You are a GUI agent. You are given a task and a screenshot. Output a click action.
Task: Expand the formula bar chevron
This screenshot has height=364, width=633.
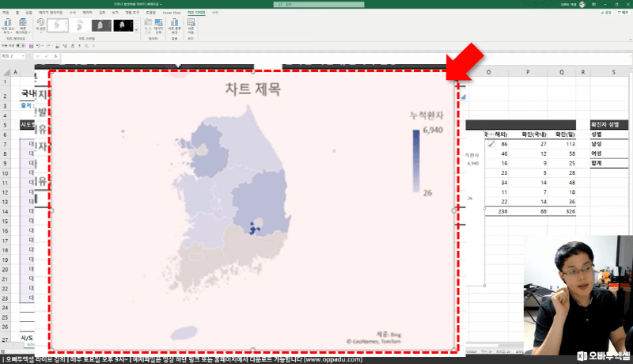click(x=630, y=56)
